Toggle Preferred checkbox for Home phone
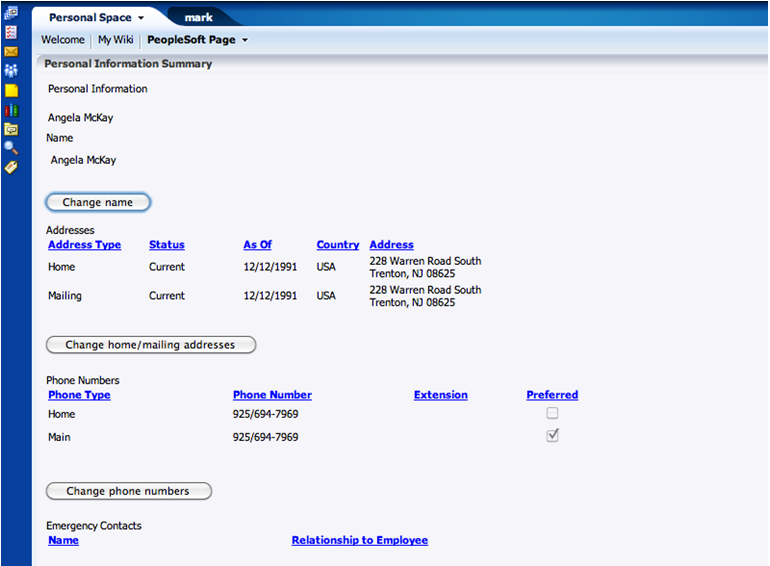Image resolution: width=770 pixels, height=566 pixels. click(x=552, y=413)
